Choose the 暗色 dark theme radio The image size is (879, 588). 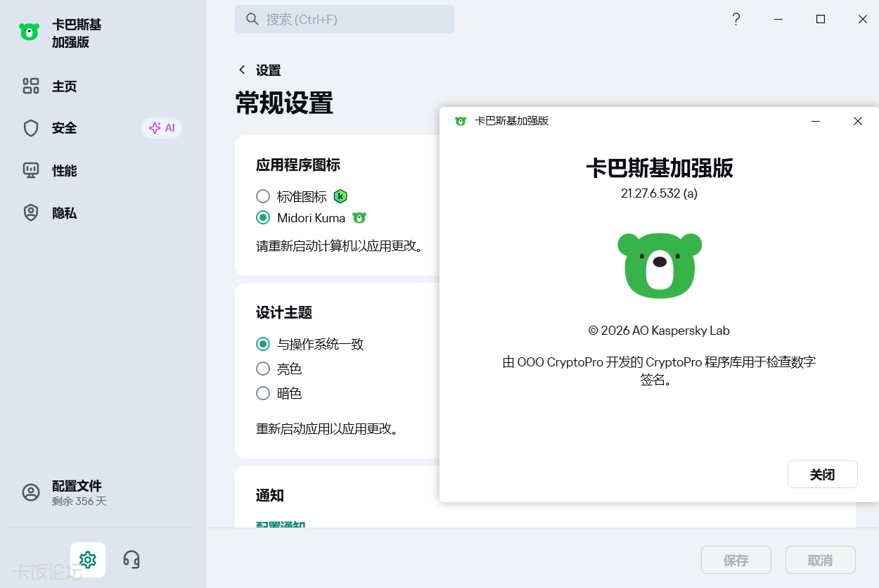263,393
